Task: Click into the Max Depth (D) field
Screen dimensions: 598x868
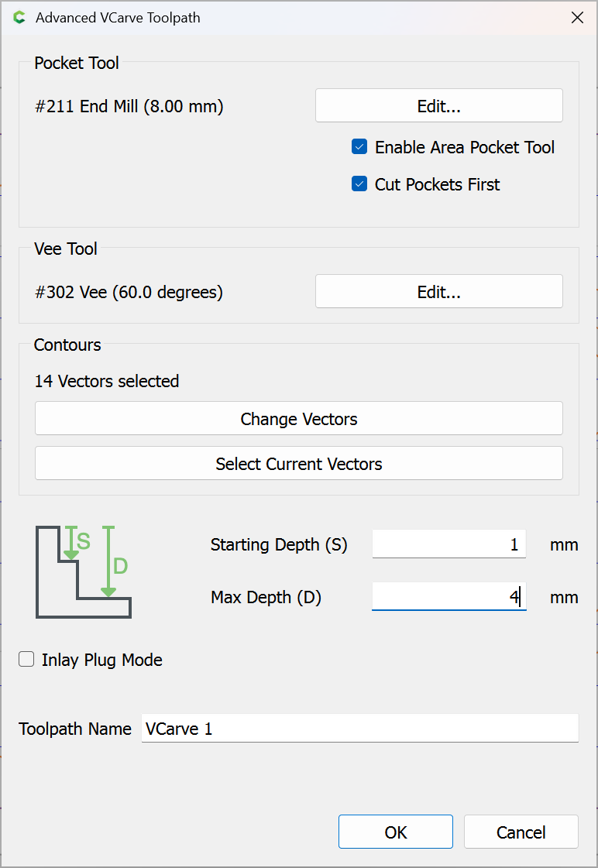Action: (448, 597)
